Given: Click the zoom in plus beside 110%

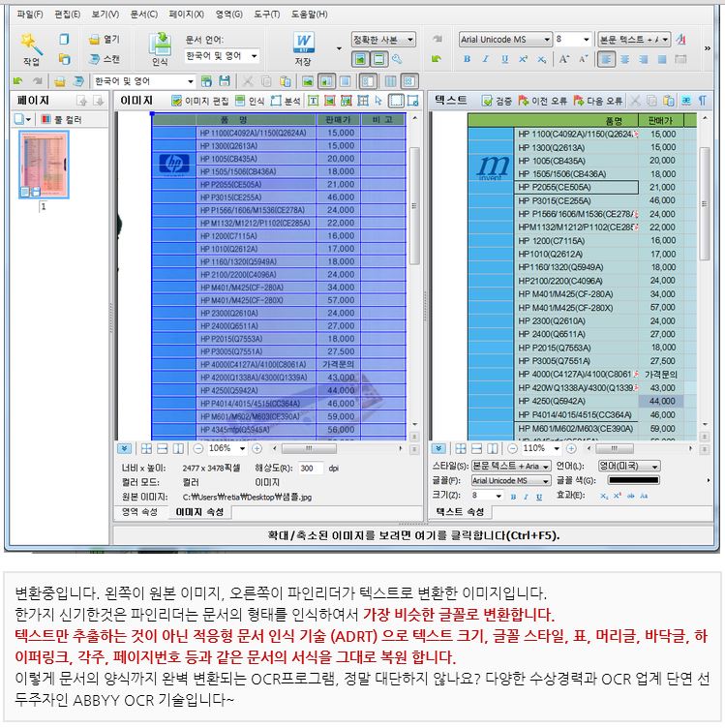Looking at the screenshot, I should pos(571,448).
